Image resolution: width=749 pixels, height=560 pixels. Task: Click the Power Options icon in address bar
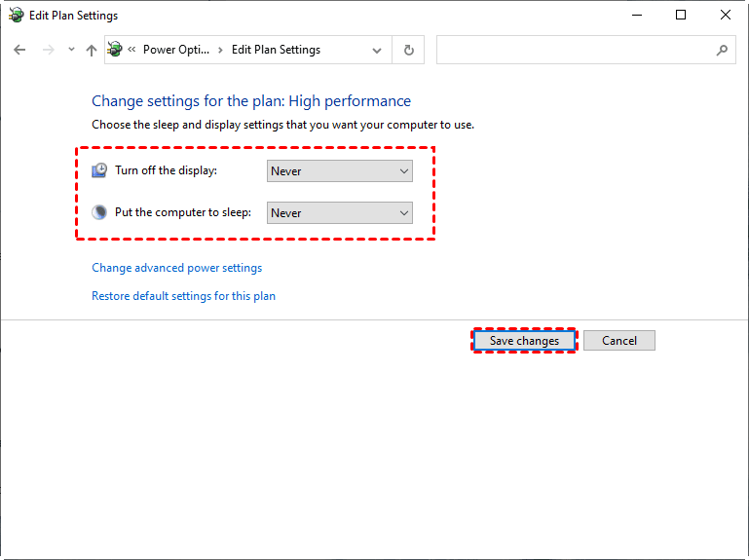115,50
